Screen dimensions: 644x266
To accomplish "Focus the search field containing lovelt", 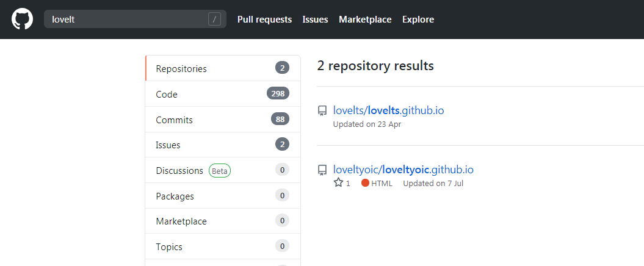I will [x=125, y=19].
